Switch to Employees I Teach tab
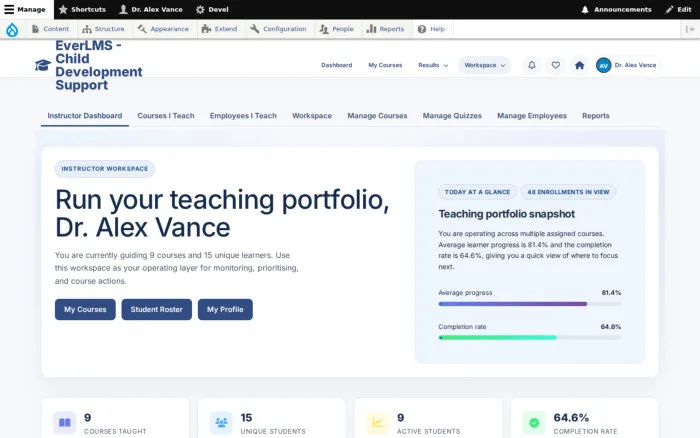The image size is (700, 438). tap(243, 116)
